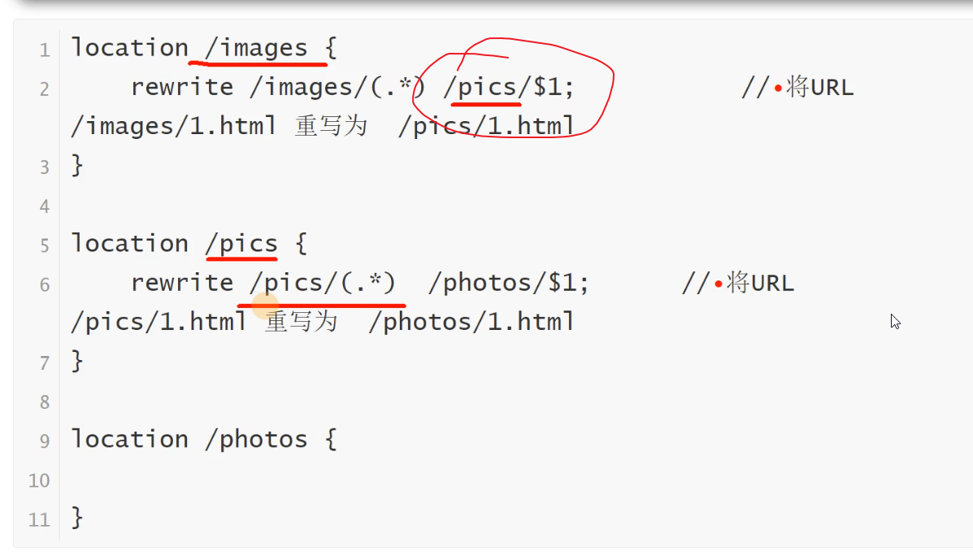Viewport: 973px width, 560px height.
Task: Click the '/photos/$1;' replacement on line 6
Action: 508,282
